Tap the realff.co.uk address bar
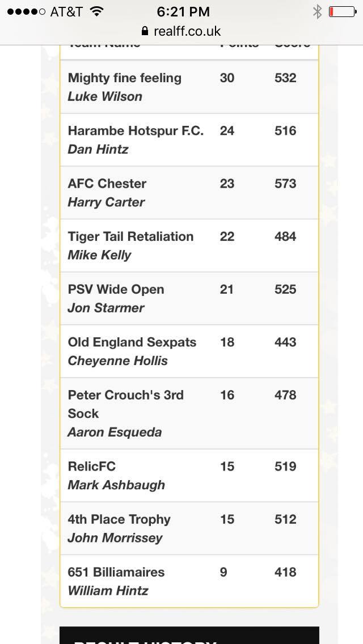The width and height of the screenshot is (363, 644). [181, 31]
